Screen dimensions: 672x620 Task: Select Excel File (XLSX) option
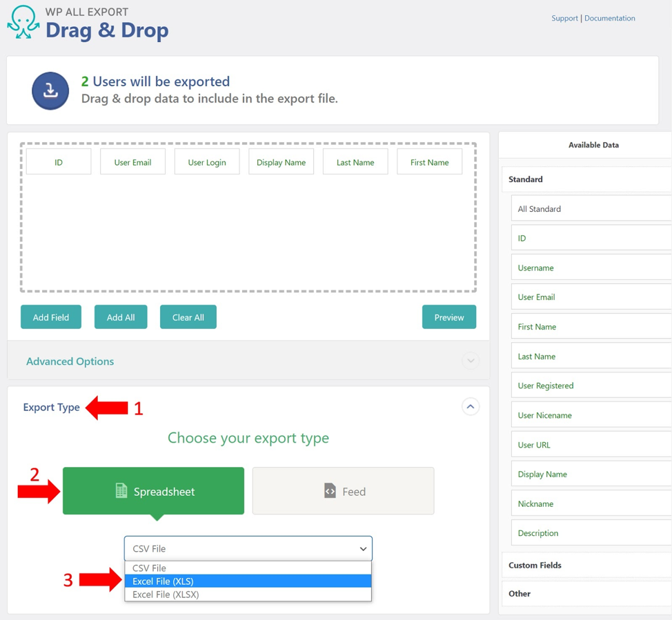pos(248,594)
